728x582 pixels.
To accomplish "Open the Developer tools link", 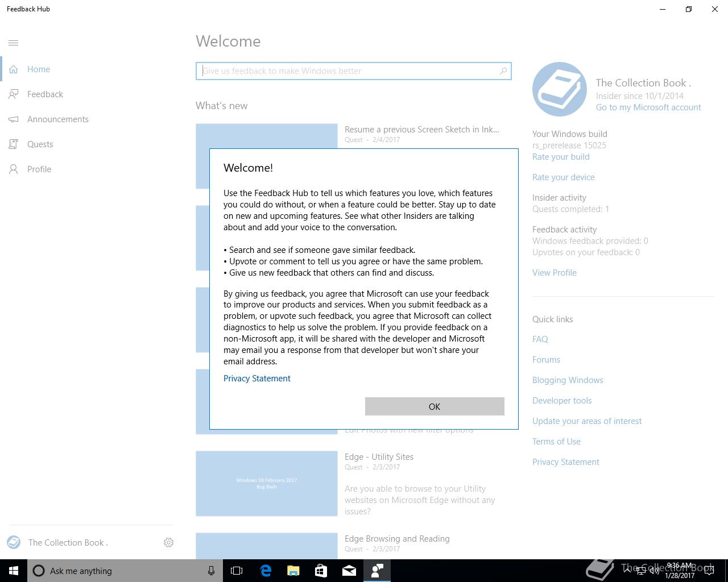I will coord(562,401).
